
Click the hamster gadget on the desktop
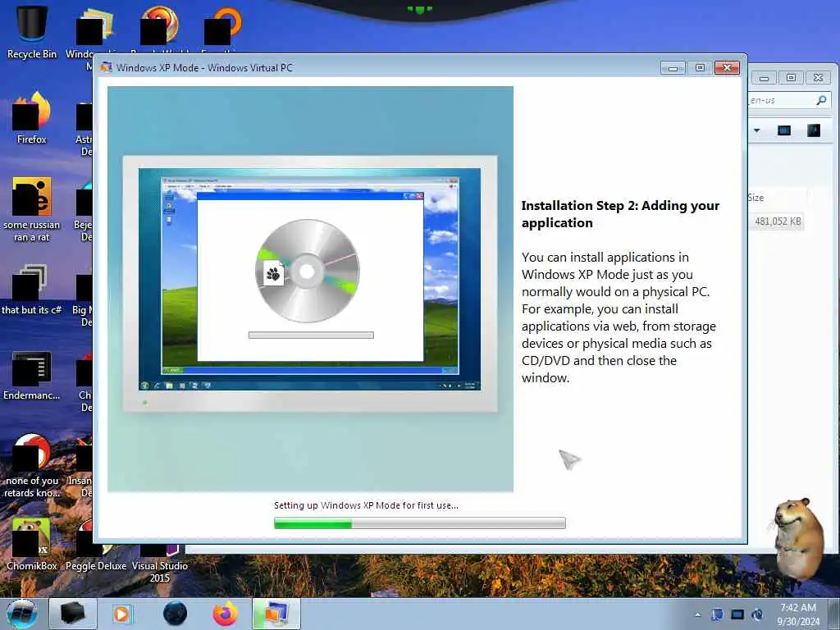click(x=800, y=538)
